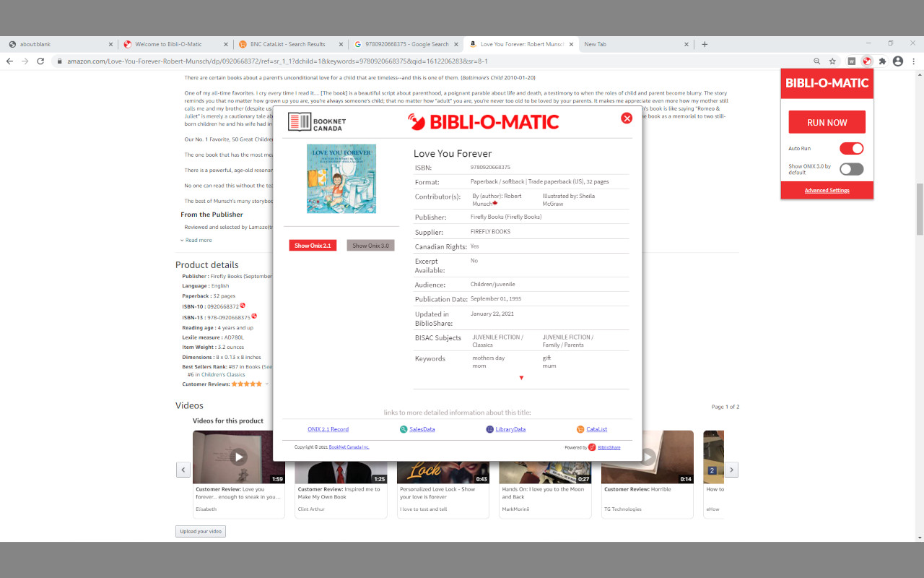
Task: Expand the Keywords section via the red arrow
Action: (521, 376)
